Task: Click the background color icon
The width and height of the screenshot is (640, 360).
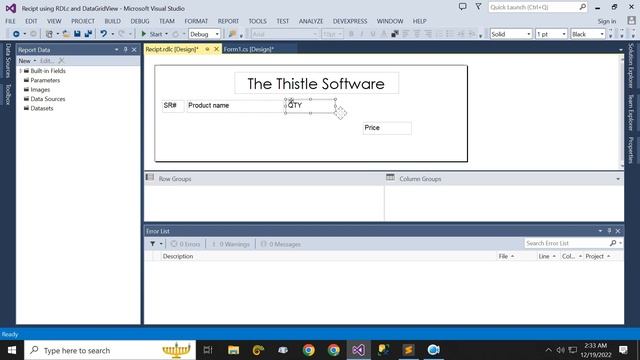Action: 395,34
